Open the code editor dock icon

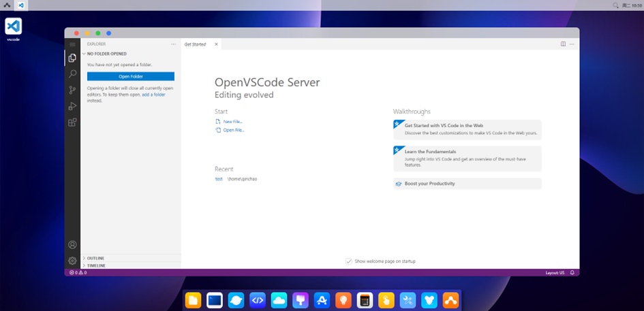pyautogui.click(x=258, y=300)
